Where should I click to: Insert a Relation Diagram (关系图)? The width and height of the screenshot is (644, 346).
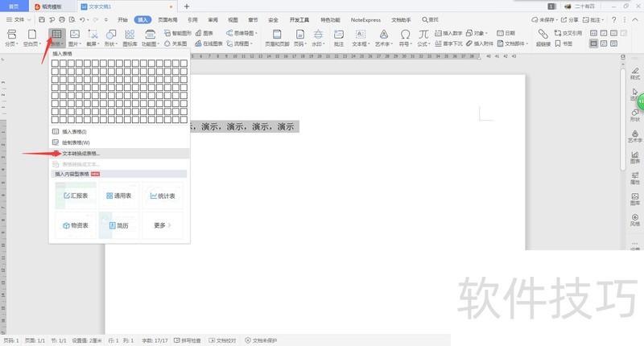tap(175, 43)
